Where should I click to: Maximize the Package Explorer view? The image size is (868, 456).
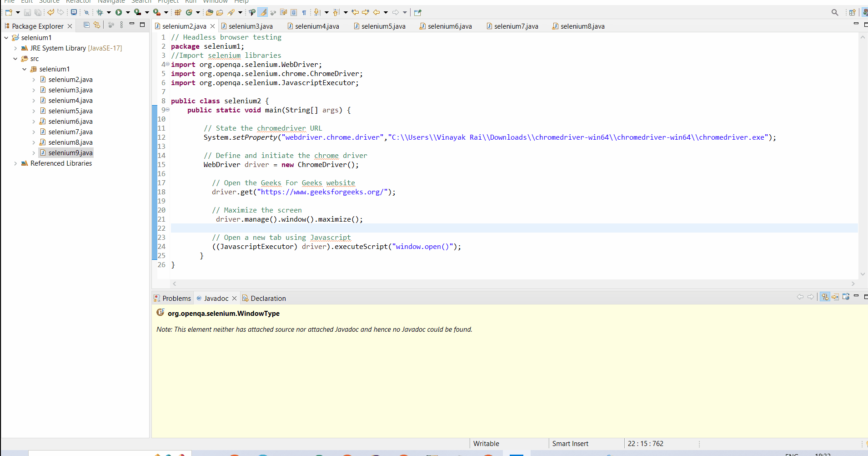142,25
